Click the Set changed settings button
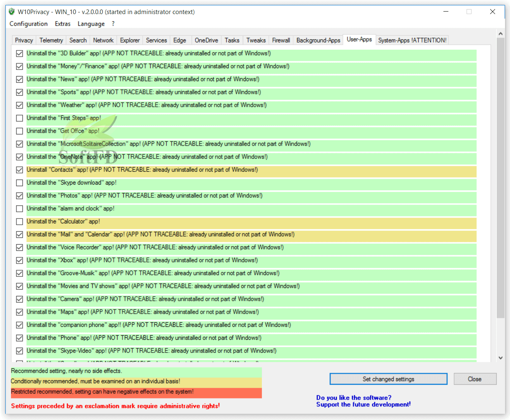The width and height of the screenshot is (510, 420). [x=388, y=379]
